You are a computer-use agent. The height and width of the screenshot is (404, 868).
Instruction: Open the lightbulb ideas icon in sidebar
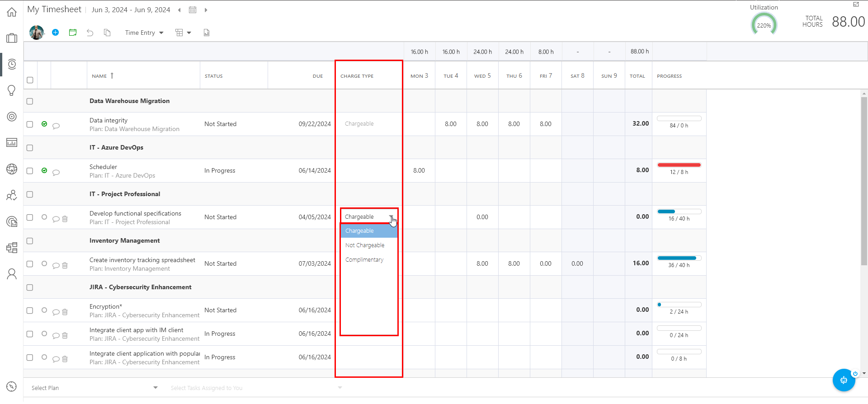point(12,90)
